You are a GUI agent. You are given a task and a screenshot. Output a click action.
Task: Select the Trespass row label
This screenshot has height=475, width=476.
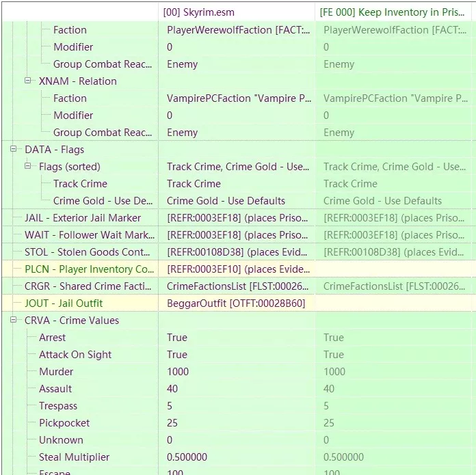point(58,406)
